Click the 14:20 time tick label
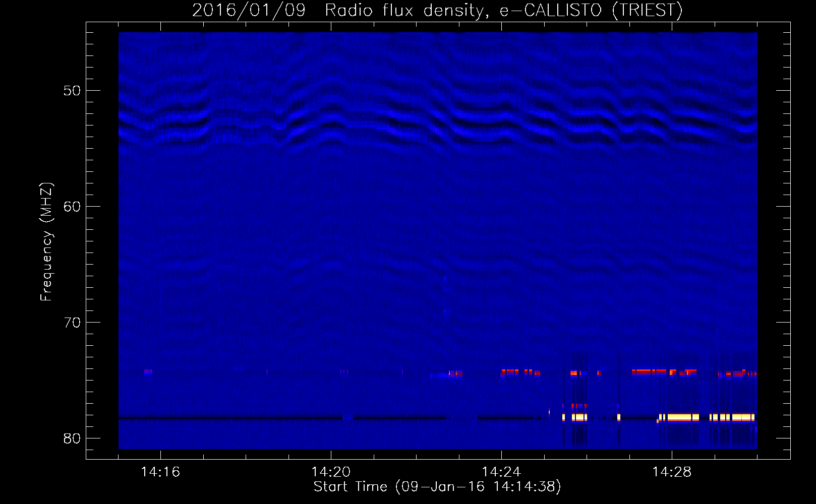The image size is (816, 504). 331,472
